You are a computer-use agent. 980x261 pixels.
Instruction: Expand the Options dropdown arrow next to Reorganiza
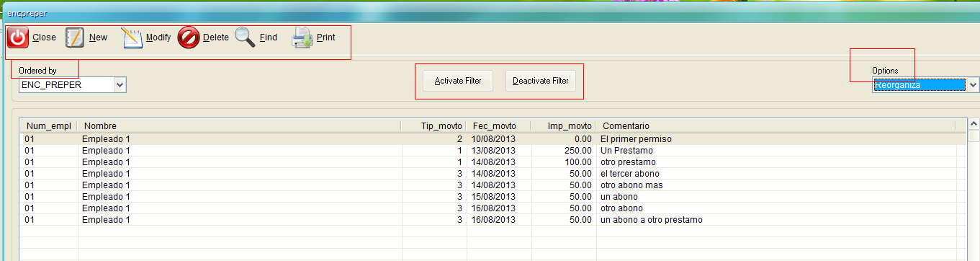click(973, 85)
